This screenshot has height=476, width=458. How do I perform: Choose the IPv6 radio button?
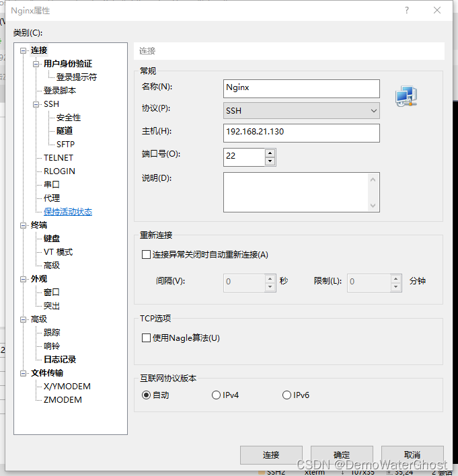(x=287, y=395)
